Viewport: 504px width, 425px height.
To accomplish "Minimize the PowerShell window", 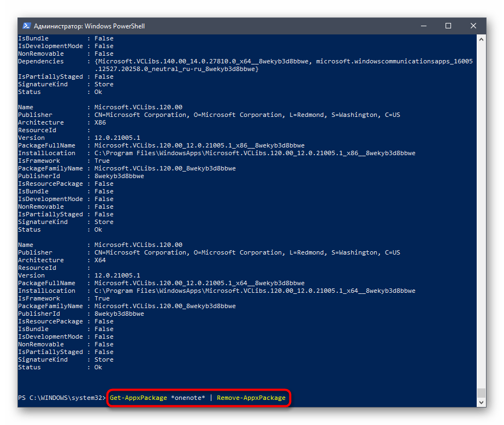I will (423, 26).
